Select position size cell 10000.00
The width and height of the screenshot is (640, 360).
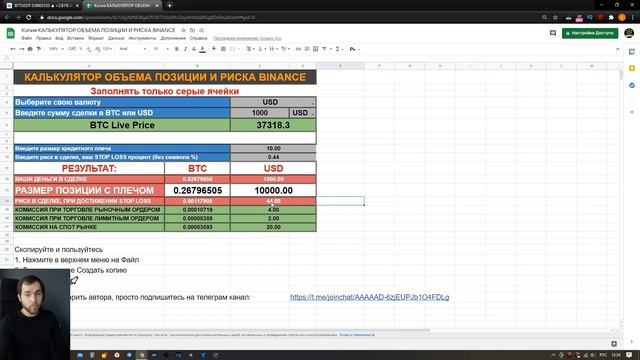pos(273,190)
